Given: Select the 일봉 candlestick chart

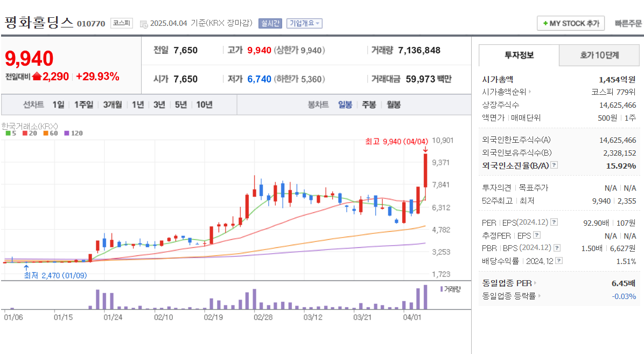Looking at the screenshot, I should pos(345,105).
